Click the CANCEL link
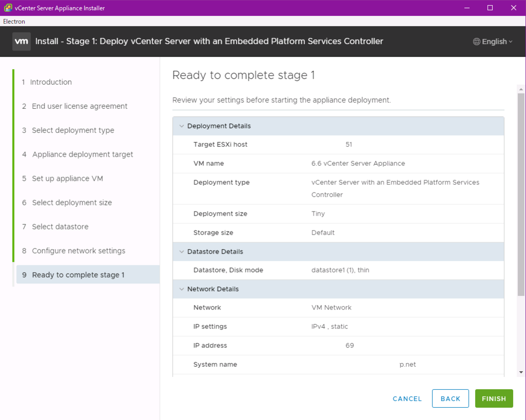The width and height of the screenshot is (526, 420). [407, 399]
